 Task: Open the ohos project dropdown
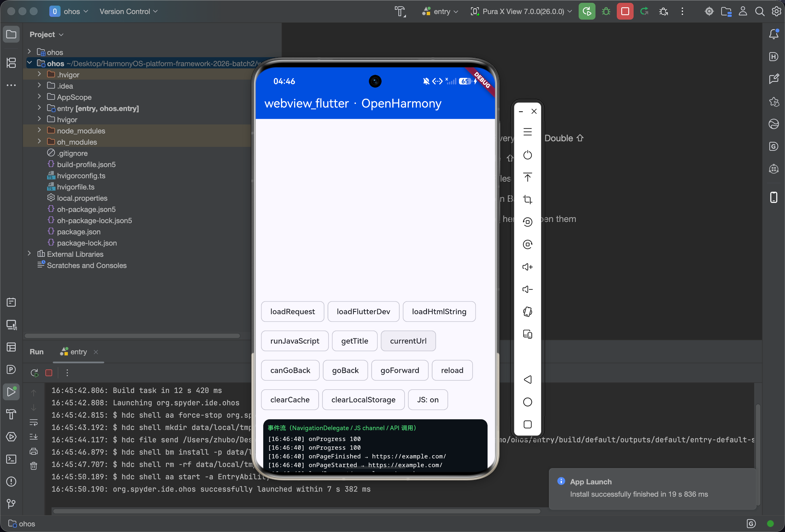[x=69, y=11]
